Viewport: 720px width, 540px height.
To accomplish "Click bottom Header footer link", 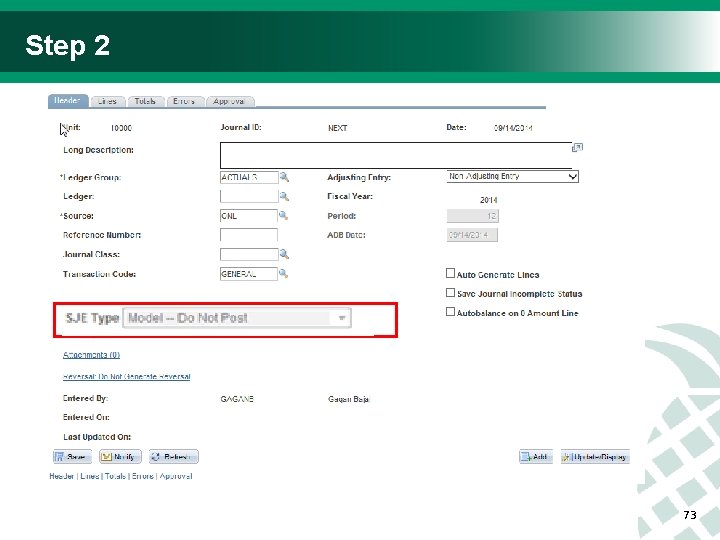I will (x=62, y=476).
